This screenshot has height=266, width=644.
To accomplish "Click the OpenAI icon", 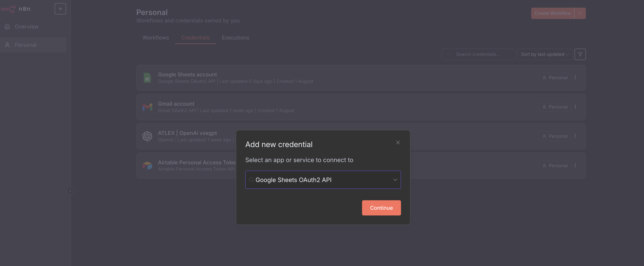I will tap(147, 136).
